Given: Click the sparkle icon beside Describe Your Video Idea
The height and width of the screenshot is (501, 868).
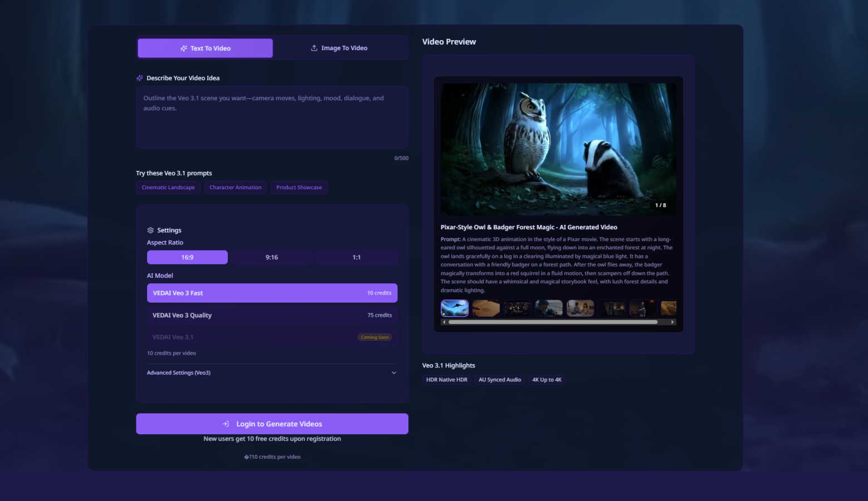Looking at the screenshot, I should click(x=140, y=78).
